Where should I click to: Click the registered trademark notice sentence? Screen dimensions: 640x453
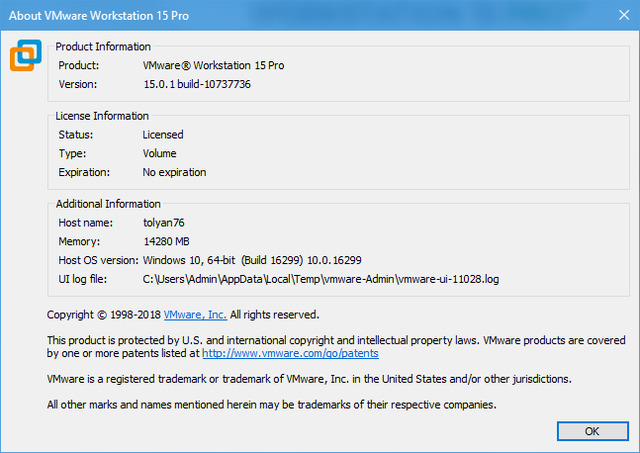[x=309, y=379]
